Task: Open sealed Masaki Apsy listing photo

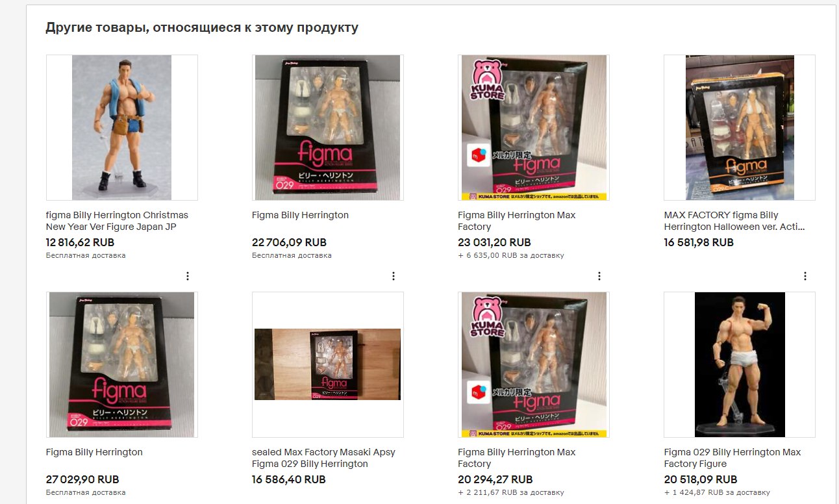Action: tap(328, 364)
